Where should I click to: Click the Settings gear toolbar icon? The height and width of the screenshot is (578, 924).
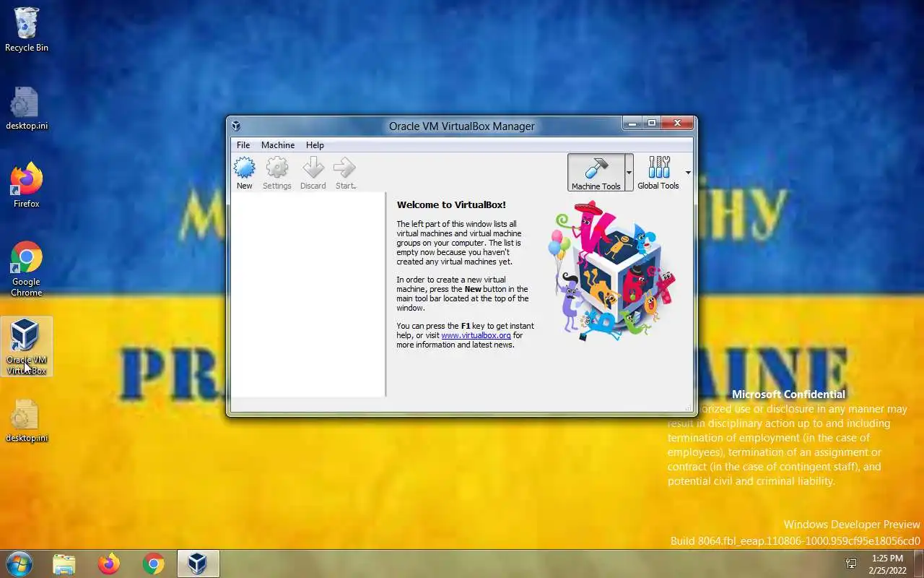(x=277, y=173)
